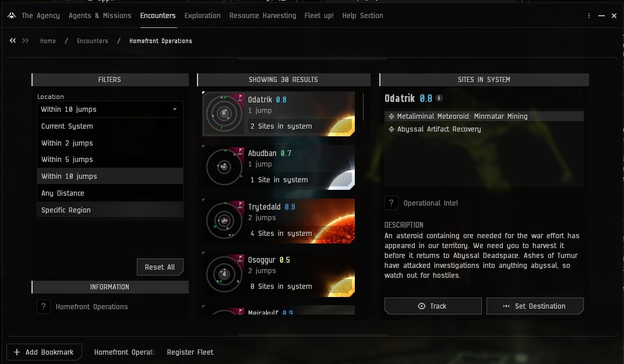Open the three-dot window options menu
Screen dimensions: 624x364
(590, 16)
